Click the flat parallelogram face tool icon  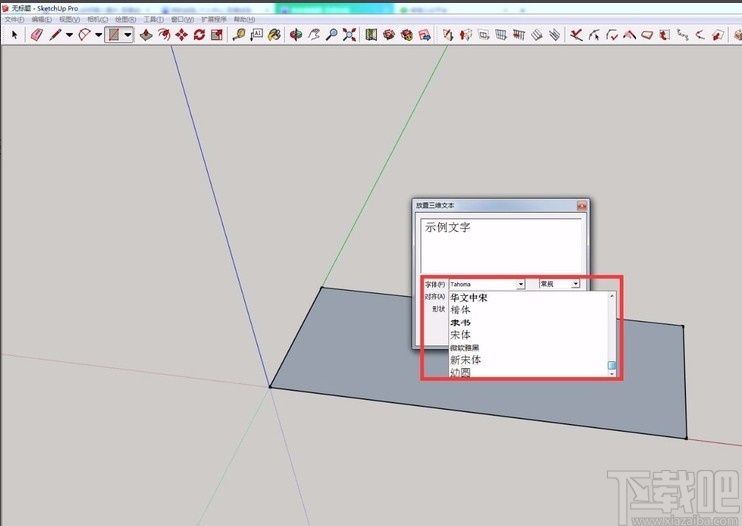(647, 35)
